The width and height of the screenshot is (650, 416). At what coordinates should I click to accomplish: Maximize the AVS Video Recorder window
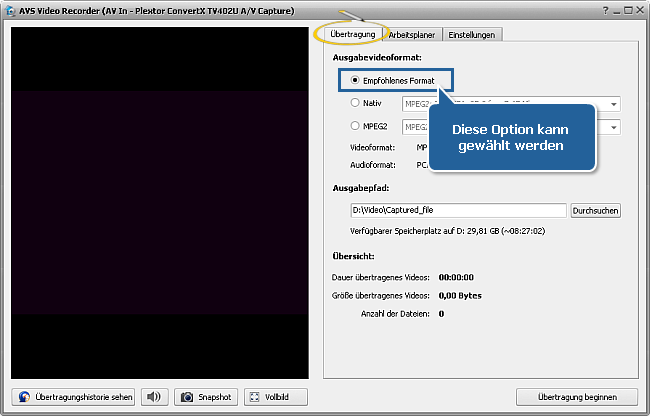(x=628, y=11)
